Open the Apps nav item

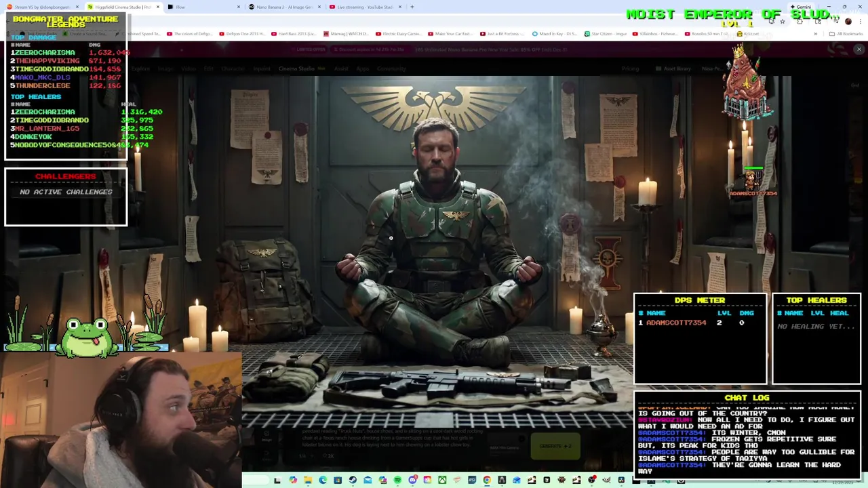click(362, 68)
